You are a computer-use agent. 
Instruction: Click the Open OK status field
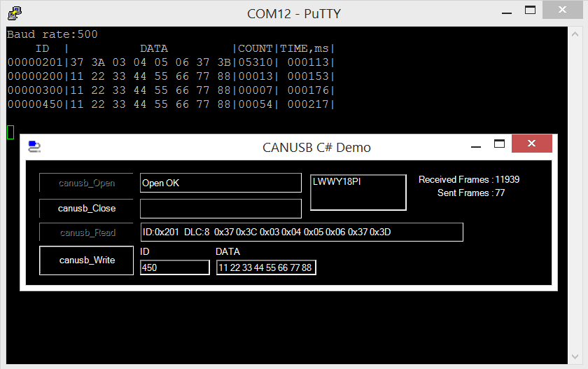[220, 183]
